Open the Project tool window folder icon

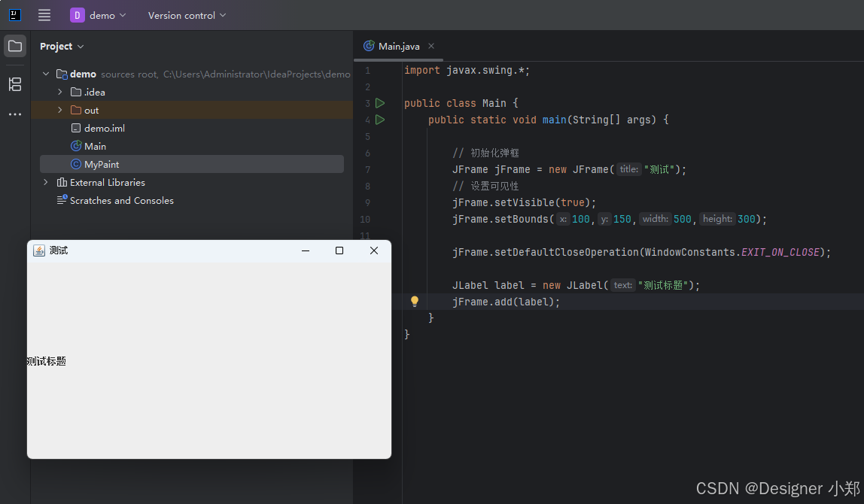[x=15, y=47]
